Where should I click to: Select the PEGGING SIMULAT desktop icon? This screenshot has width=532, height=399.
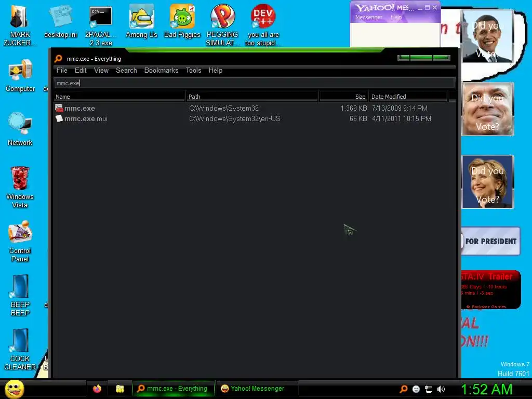(222, 25)
